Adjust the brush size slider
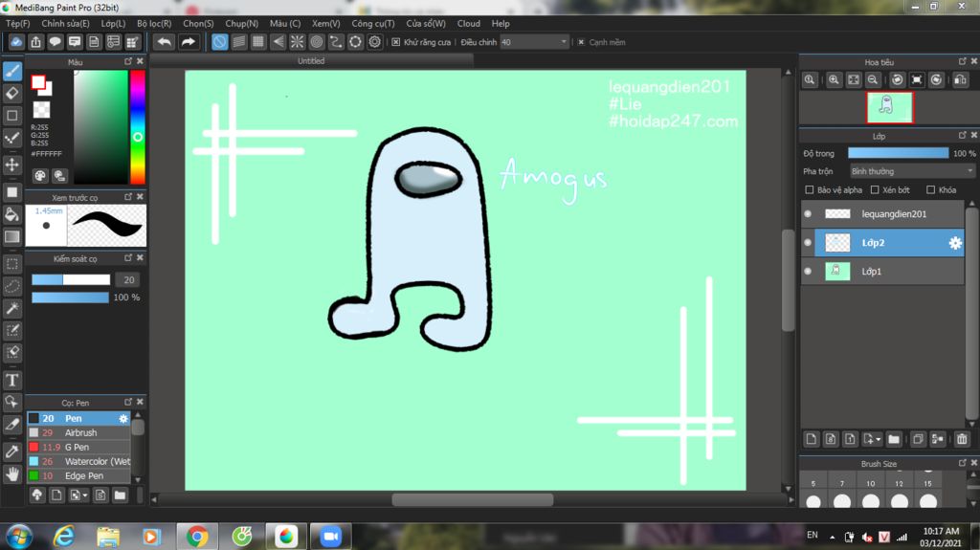The height and width of the screenshot is (550, 980). 71,280
